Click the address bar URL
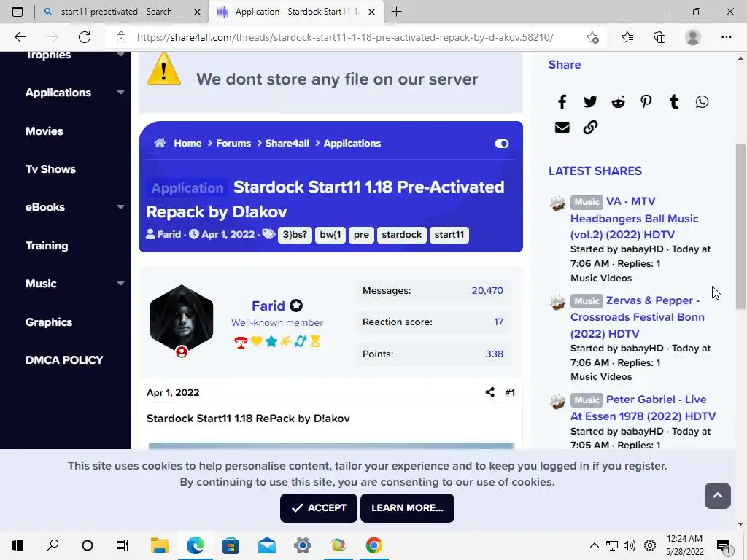 click(345, 37)
